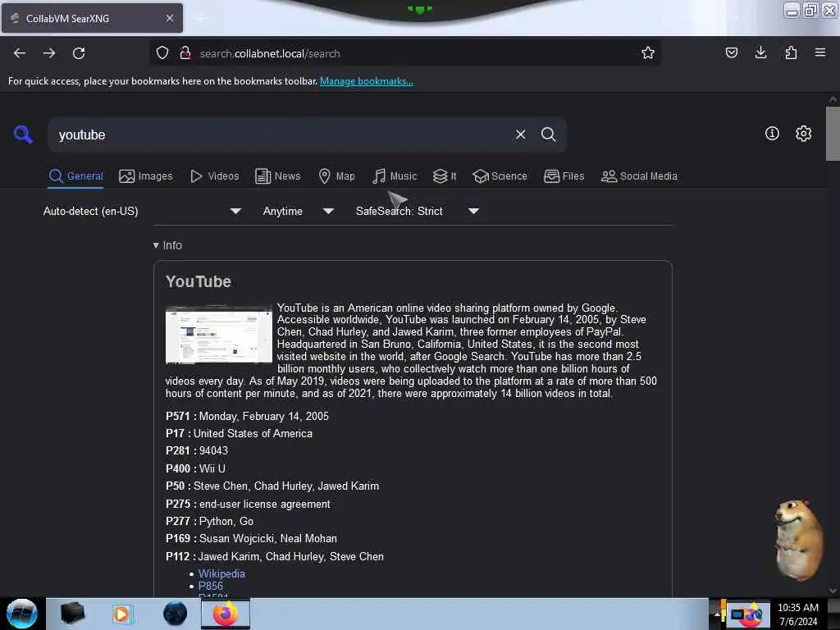Click the hamster desktop mascot
This screenshot has width=840, height=630.
(798, 540)
